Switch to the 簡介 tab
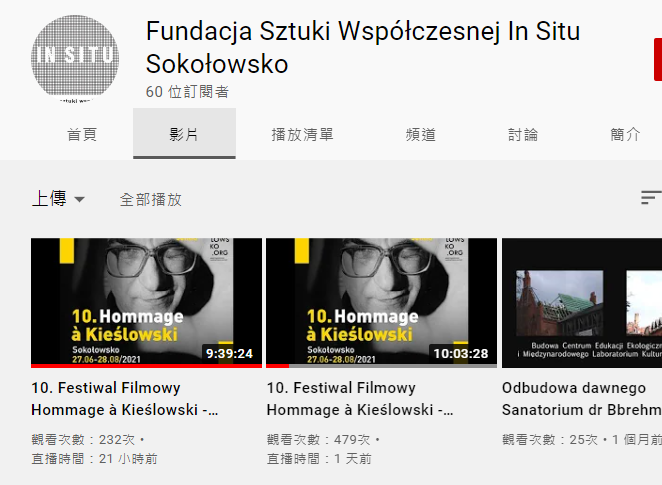Viewport: 662px width, 485px height. tap(625, 134)
